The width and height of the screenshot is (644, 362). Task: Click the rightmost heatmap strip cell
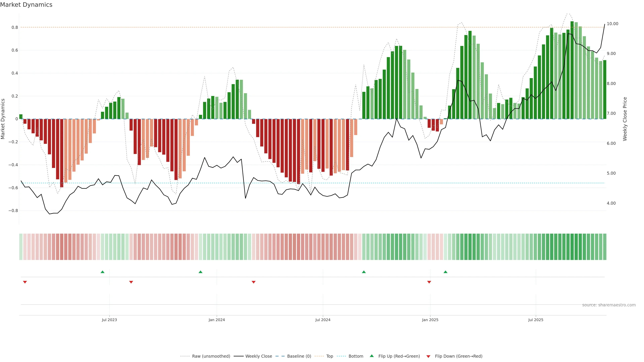[605, 247]
